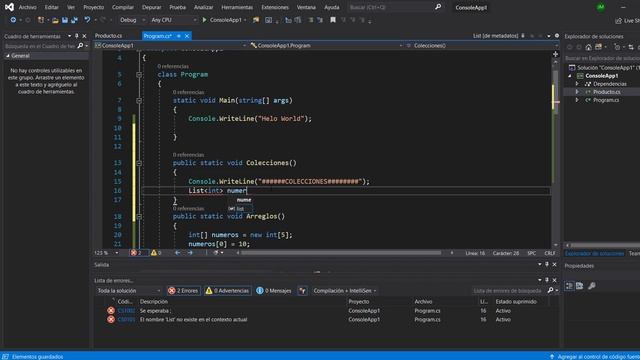Click the alphabetical sort icon in Propiedades

click(580, 286)
